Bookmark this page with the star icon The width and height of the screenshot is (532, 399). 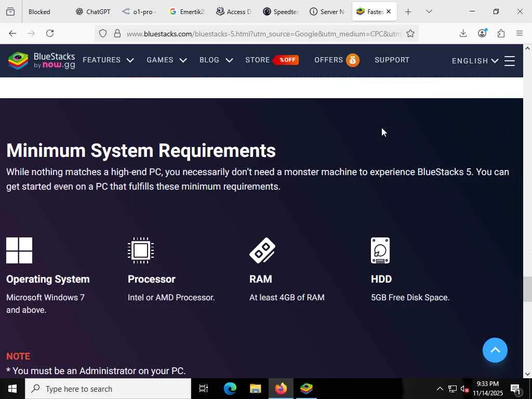pos(410,33)
